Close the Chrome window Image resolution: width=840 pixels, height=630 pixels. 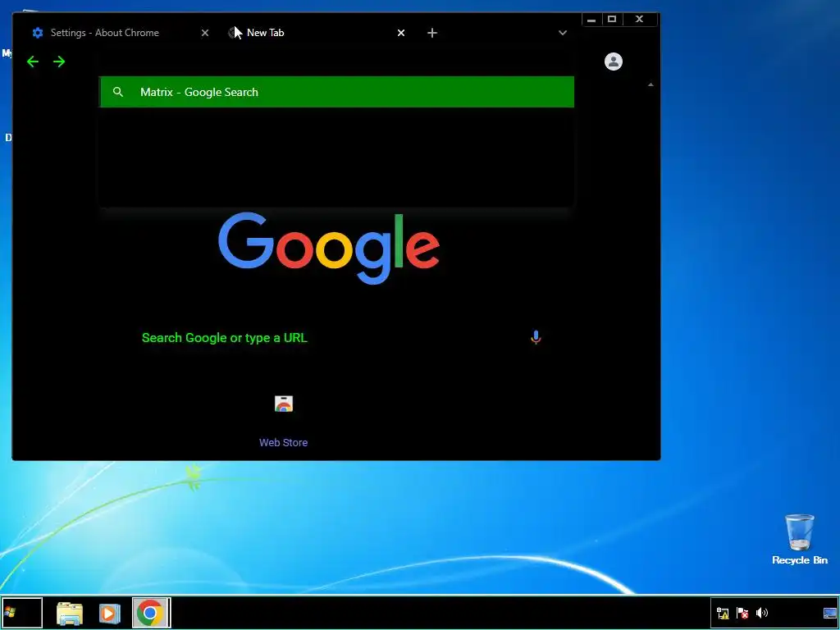tap(640, 20)
